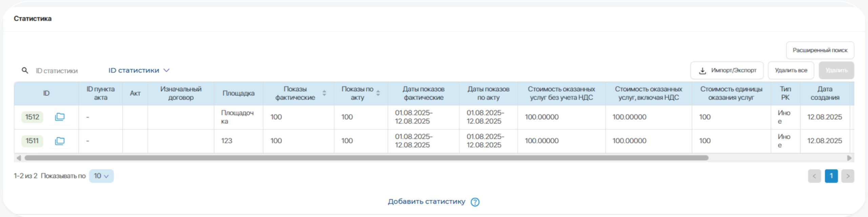This screenshot has height=217, width=868.
Task: Click the Импорт/Экспорт button
Action: click(727, 70)
